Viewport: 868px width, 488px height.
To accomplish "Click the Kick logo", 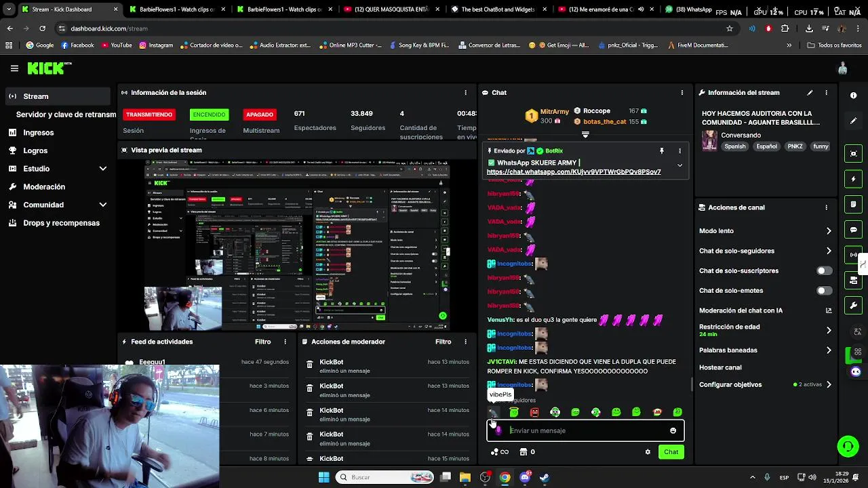I will [x=49, y=68].
